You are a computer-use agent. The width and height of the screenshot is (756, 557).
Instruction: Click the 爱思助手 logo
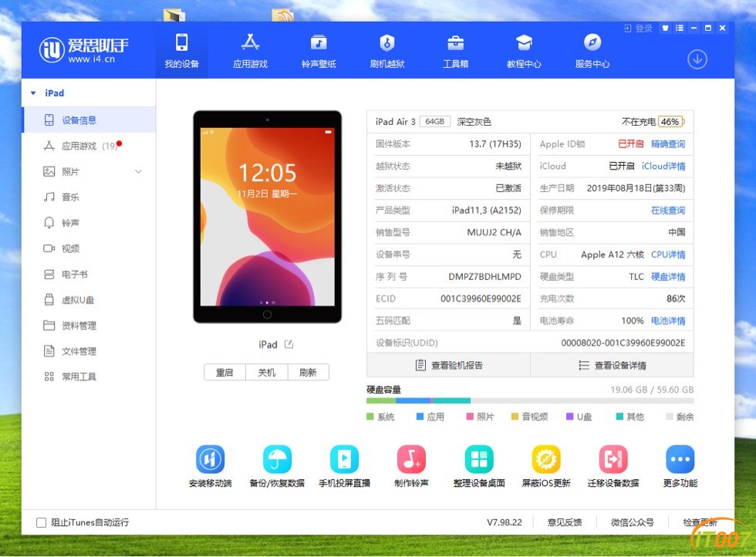(x=84, y=50)
